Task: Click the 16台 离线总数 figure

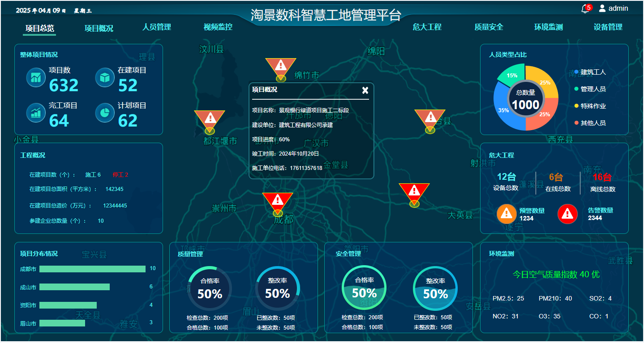Action: click(602, 177)
